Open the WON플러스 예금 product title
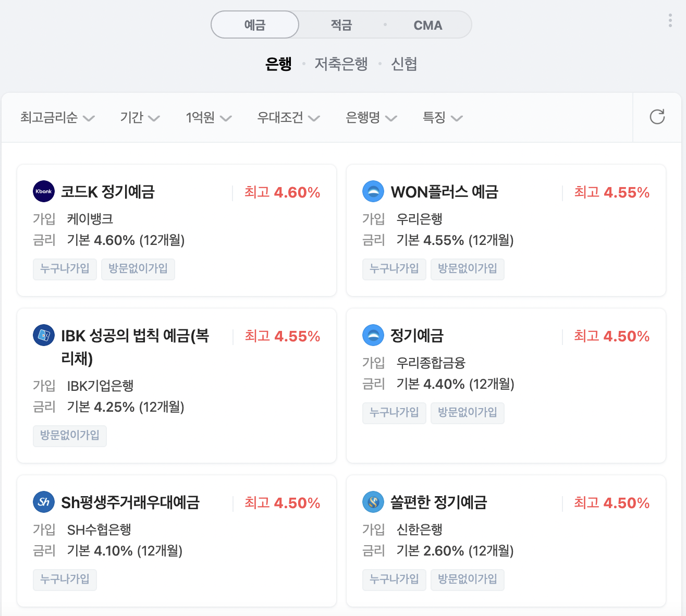Screen dimensions: 686x616 click(x=445, y=192)
